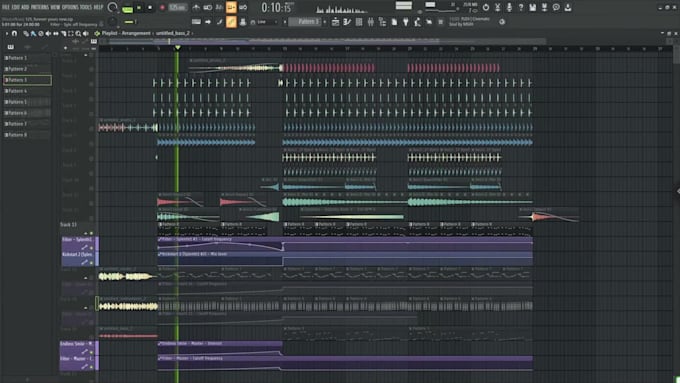Select the Slip tool in playlist toolbar
The height and width of the screenshot is (383, 680).
[56, 33]
